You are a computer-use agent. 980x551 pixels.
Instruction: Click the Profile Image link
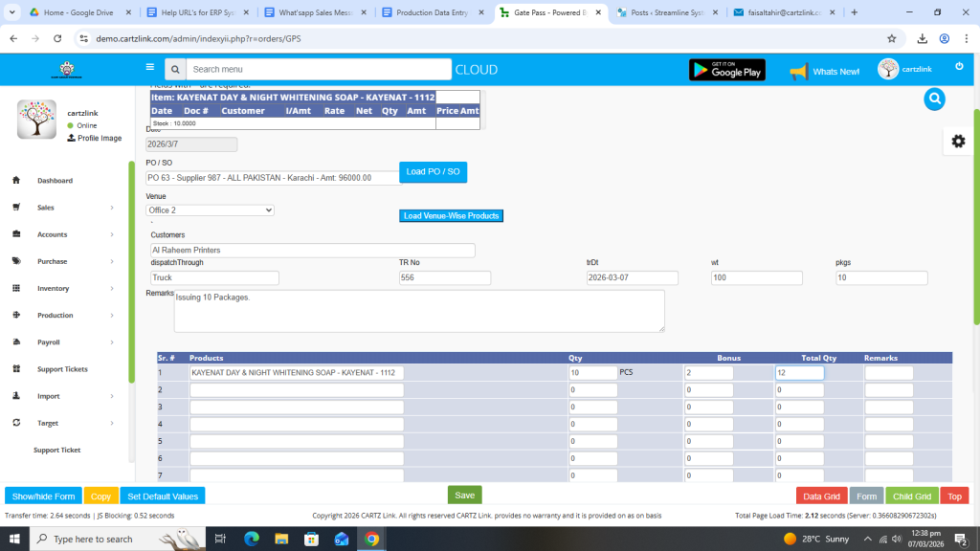point(99,138)
